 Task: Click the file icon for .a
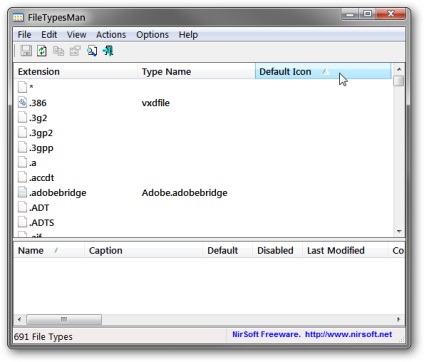coord(22,162)
